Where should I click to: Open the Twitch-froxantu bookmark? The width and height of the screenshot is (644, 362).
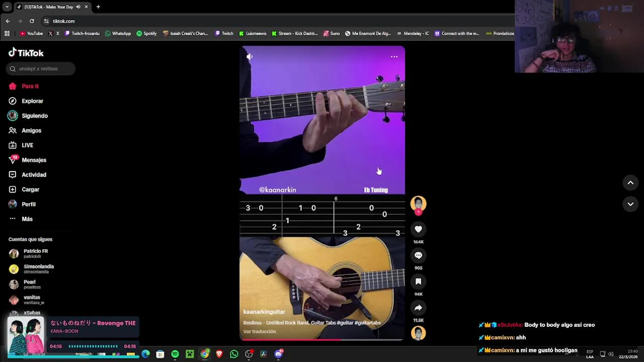pyautogui.click(x=82, y=34)
